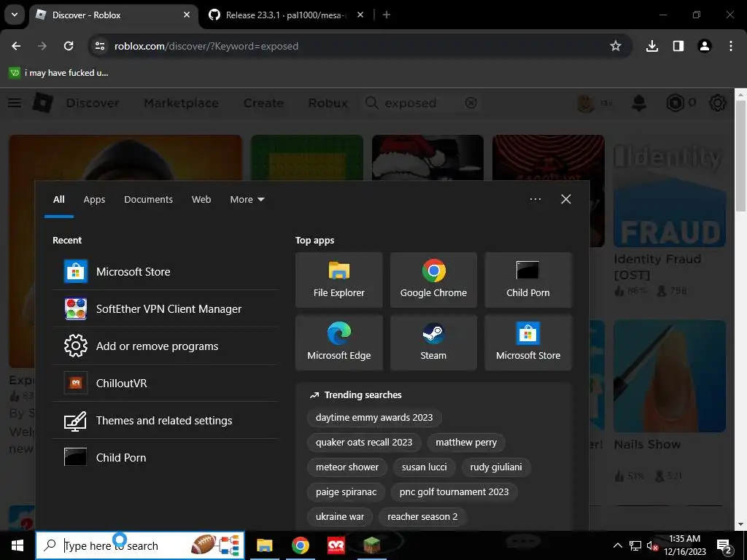Search trending 'daytime emmy awards 2023'
The height and width of the screenshot is (560, 747).
tap(374, 418)
